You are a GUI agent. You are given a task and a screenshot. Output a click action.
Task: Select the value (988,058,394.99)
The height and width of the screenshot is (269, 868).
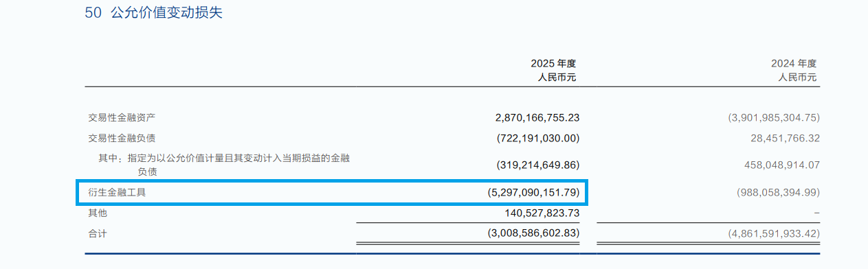click(778, 193)
